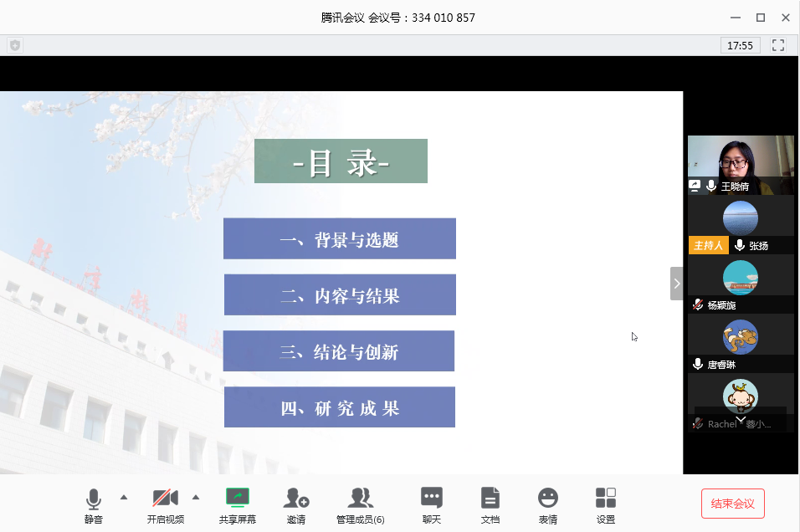
Task: Open 设置 settings icon
Action: (x=606, y=506)
